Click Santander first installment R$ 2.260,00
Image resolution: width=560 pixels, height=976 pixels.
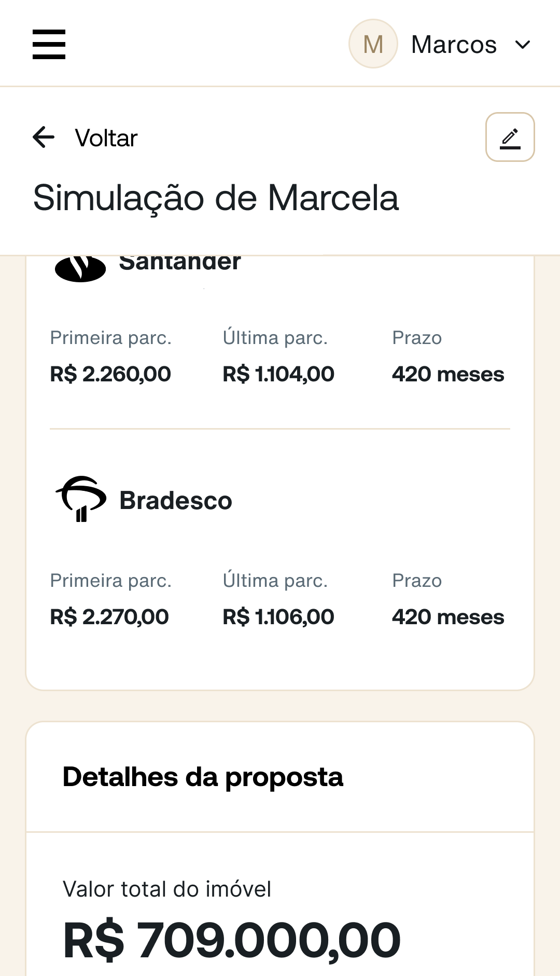tap(110, 374)
